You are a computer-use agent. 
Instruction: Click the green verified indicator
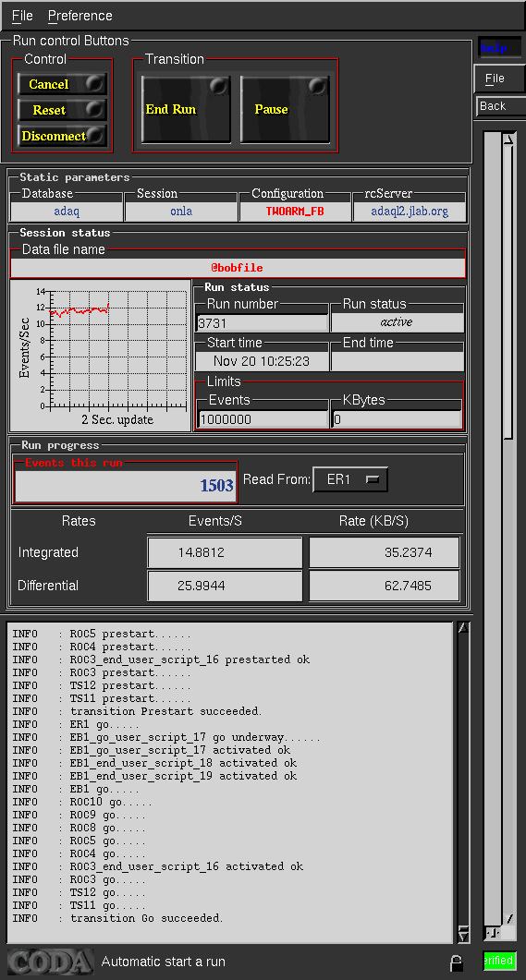coord(499,961)
